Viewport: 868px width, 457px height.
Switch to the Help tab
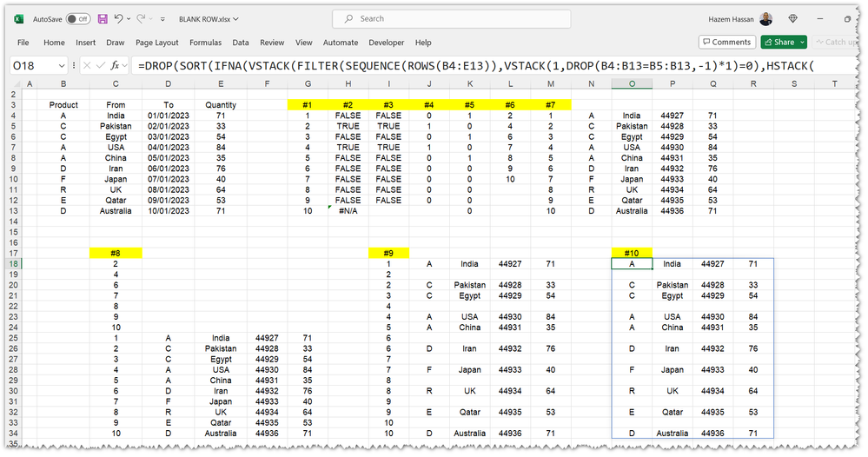[x=423, y=43]
